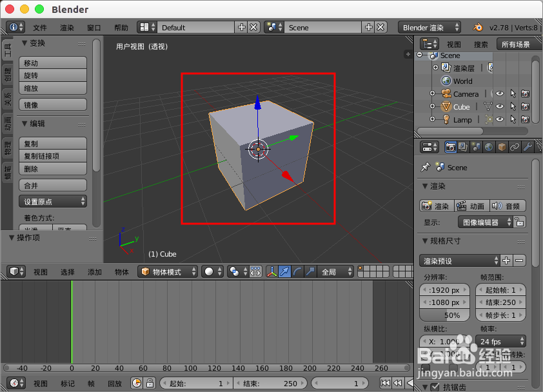Viewport: 543px width, 392px height.
Task: Add a new scene with plus
Action: click(368, 27)
